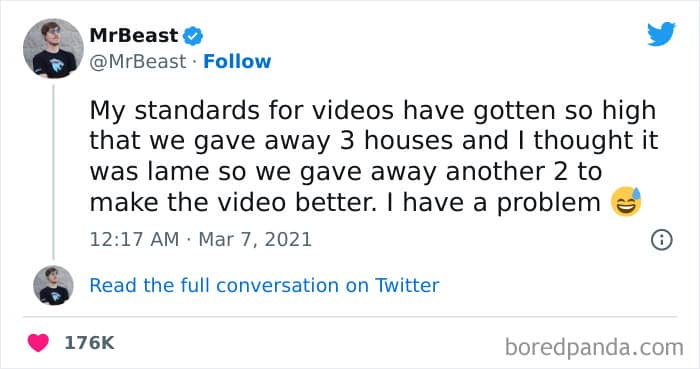Click the @MrBeast handle
Image resolution: width=700 pixels, height=369 pixels.
(x=138, y=62)
